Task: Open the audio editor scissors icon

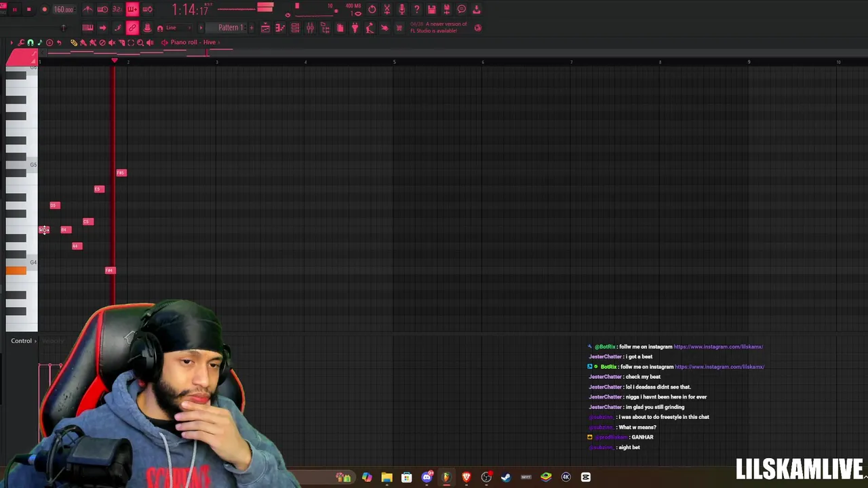Action: point(387,9)
